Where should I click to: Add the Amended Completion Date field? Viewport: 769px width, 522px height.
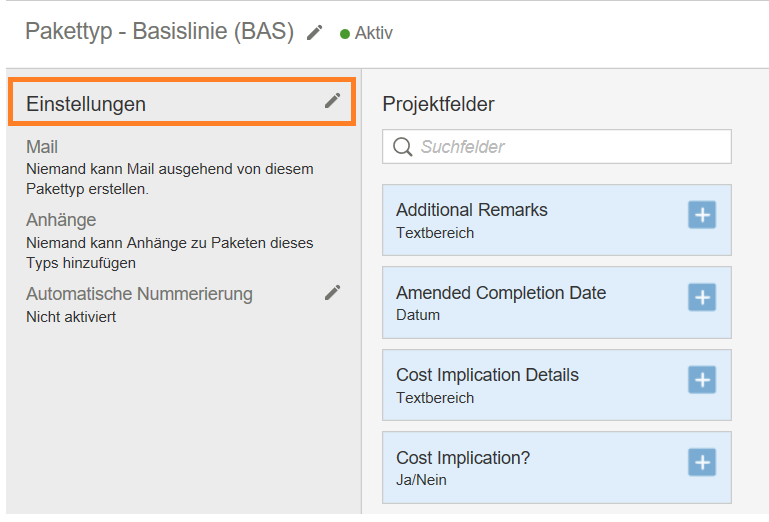click(x=702, y=297)
